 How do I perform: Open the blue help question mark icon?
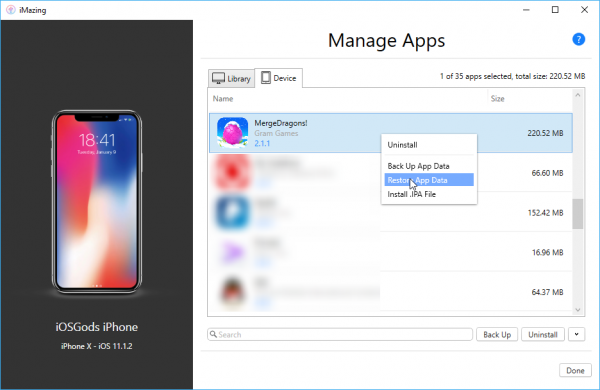click(578, 39)
